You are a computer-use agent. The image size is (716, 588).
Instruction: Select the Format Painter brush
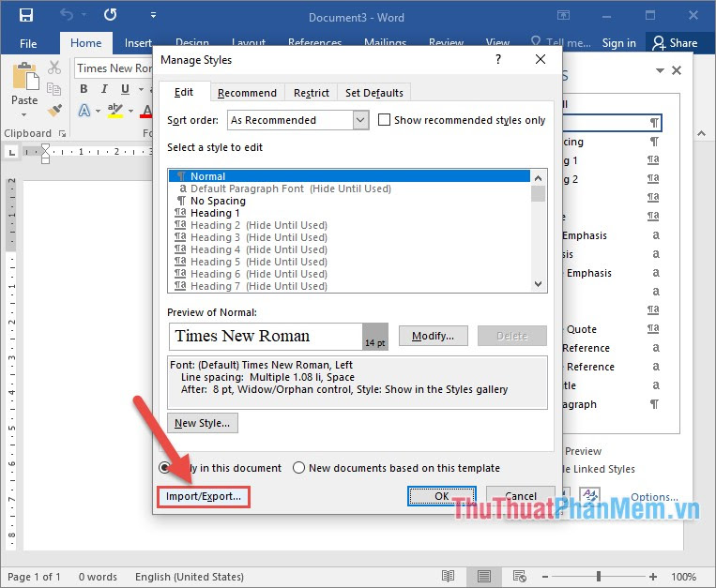coord(54,110)
